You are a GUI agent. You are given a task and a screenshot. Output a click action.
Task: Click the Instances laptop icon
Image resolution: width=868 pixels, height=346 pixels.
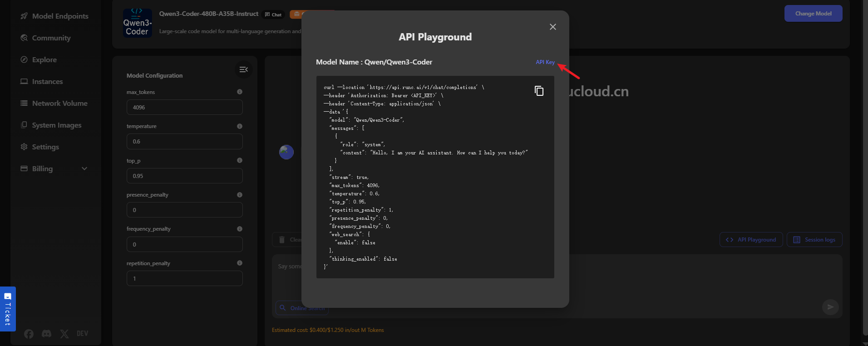coord(24,81)
